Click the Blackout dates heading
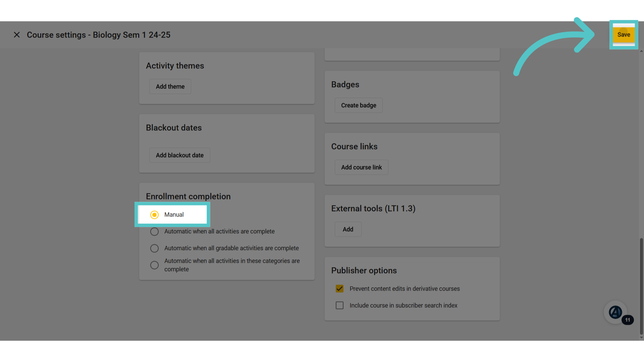Viewport: 644px width, 362px height. (174, 128)
